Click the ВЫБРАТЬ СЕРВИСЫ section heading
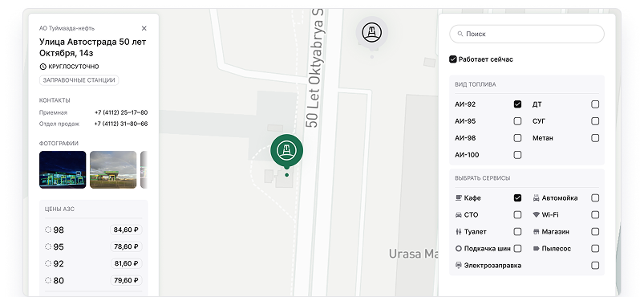Viewport: 644px width, 297px height. click(x=483, y=178)
